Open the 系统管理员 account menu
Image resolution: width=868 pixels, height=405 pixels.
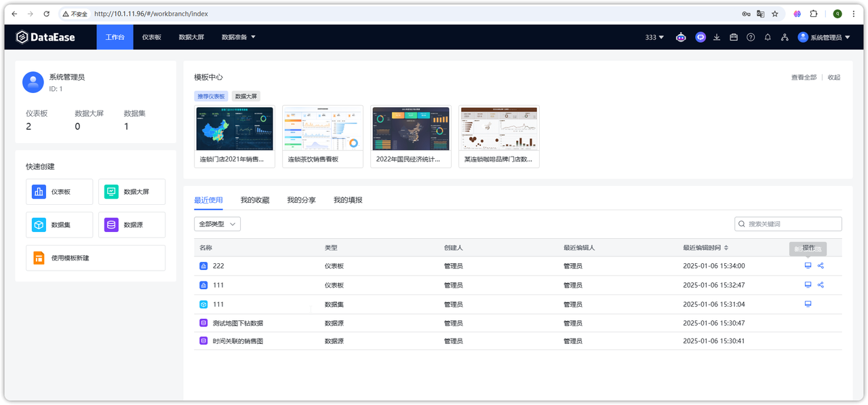pos(824,37)
